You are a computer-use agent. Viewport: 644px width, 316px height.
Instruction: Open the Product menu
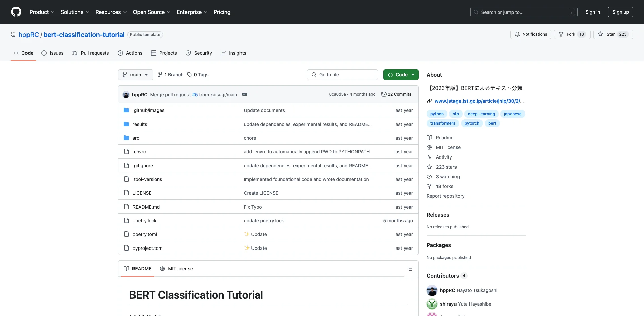pos(42,12)
